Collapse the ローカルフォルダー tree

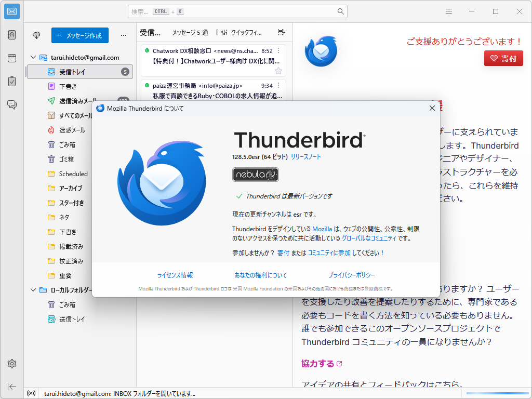click(x=33, y=290)
